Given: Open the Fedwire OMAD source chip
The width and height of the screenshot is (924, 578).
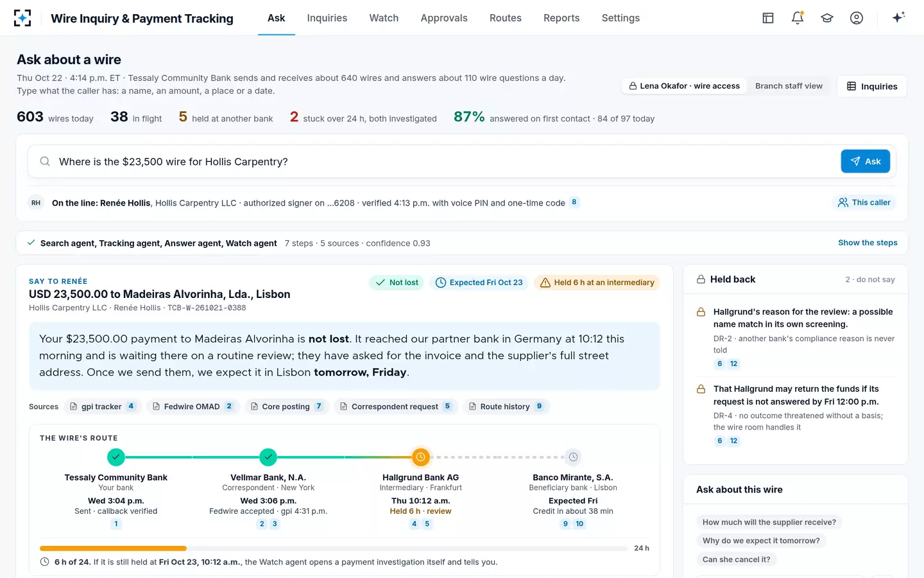Looking at the screenshot, I should pos(192,407).
